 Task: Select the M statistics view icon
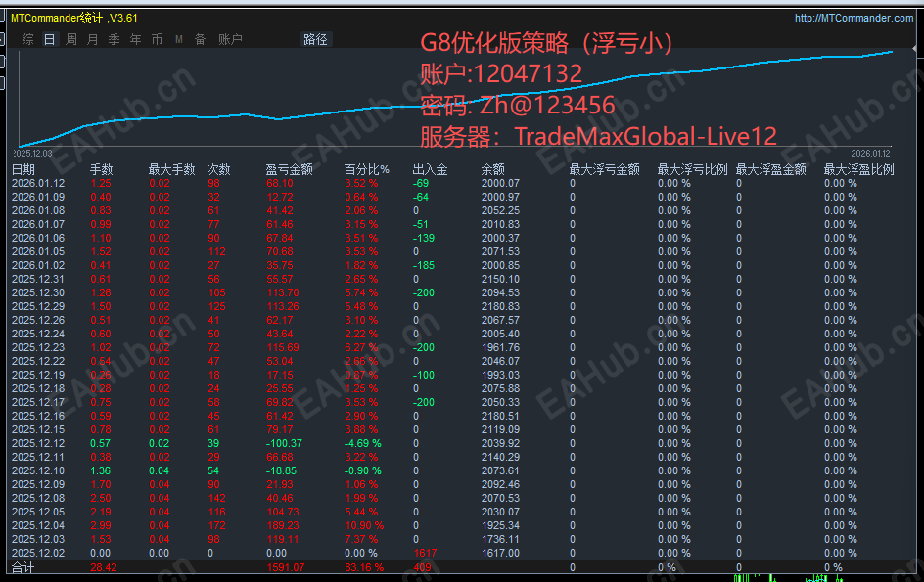click(179, 39)
